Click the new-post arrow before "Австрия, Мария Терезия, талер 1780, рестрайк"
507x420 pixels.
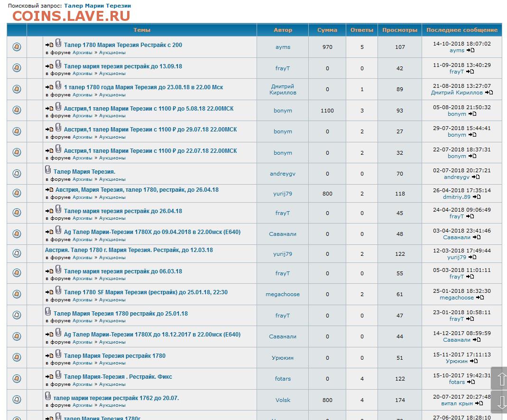(x=49, y=190)
